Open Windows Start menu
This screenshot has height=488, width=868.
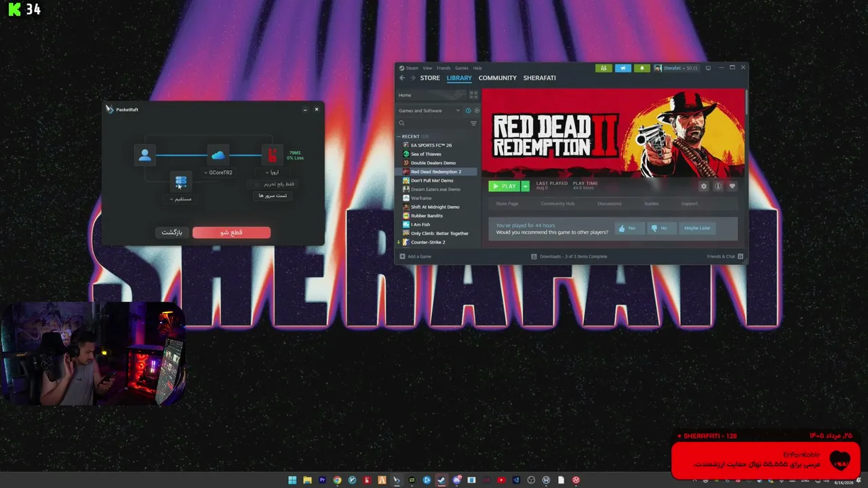click(x=292, y=481)
